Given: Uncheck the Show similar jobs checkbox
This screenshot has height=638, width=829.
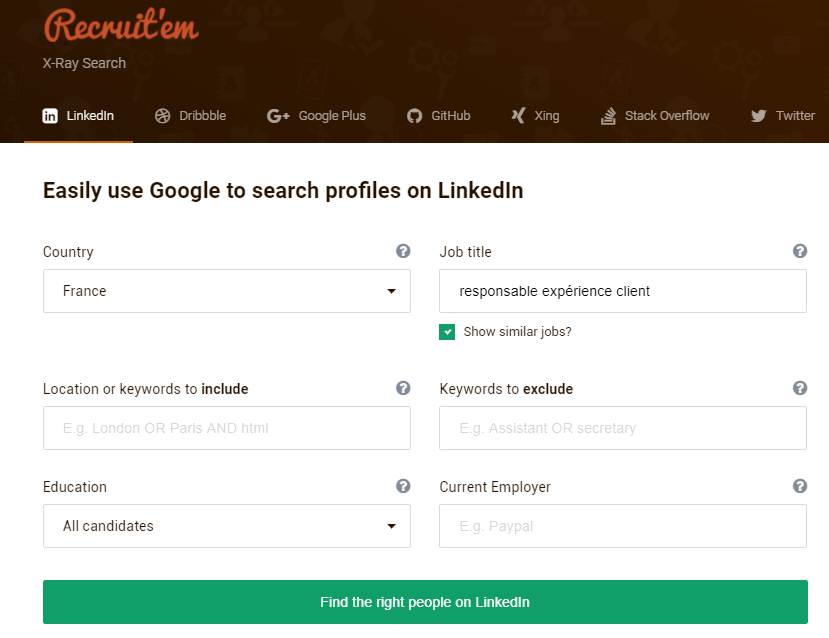Looking at the screenshot, I should point(447,332).
